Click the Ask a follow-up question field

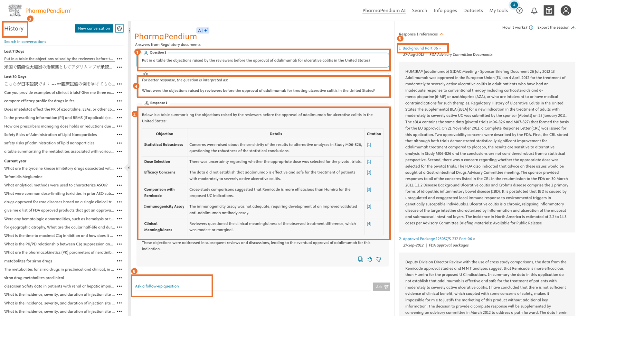pyautogui.click(x=253, y=286)
